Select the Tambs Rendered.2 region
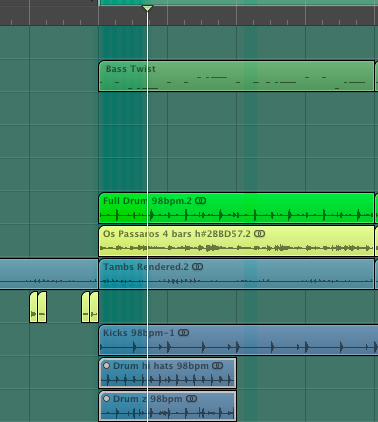Screen dimensions: 378x422 [236, 274]
